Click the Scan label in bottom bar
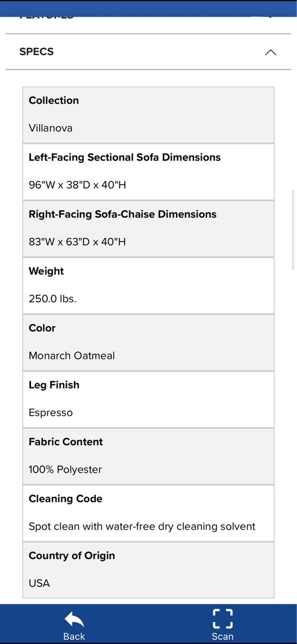This screenshot has width=297, height=644. (x=222, y=636)
